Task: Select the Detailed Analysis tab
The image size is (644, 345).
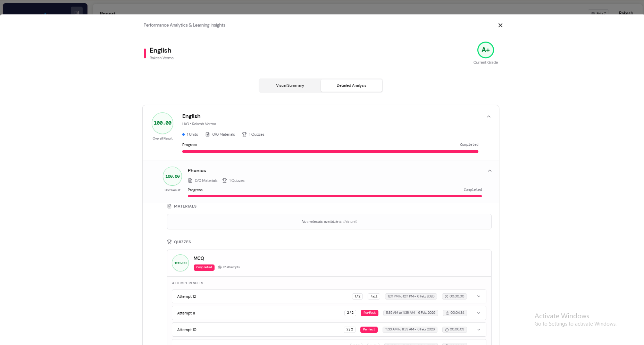Action: pos(351,85)
